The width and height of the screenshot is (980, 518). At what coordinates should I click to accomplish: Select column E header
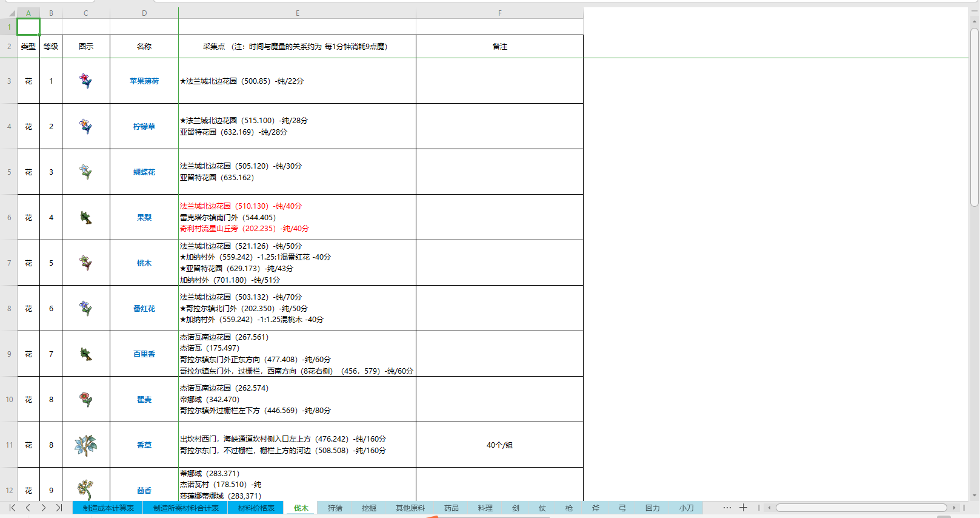pos(298,13)
